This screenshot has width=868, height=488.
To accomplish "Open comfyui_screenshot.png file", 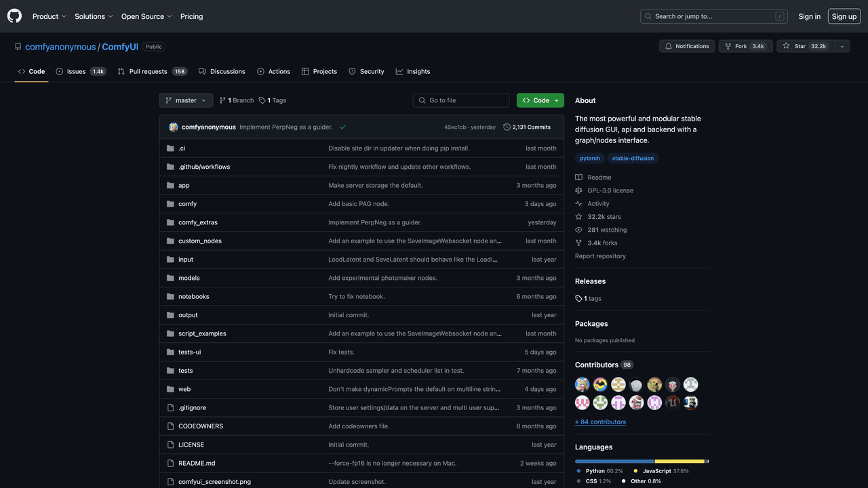I will tap(214, 482).
